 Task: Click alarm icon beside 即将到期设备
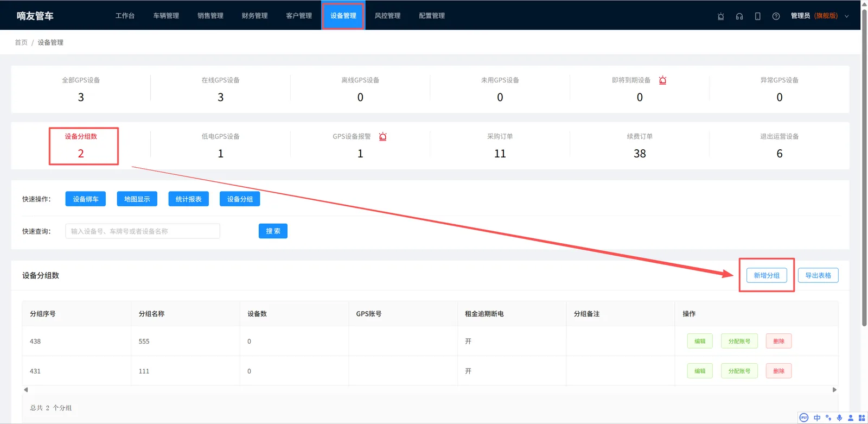[662, 80]
